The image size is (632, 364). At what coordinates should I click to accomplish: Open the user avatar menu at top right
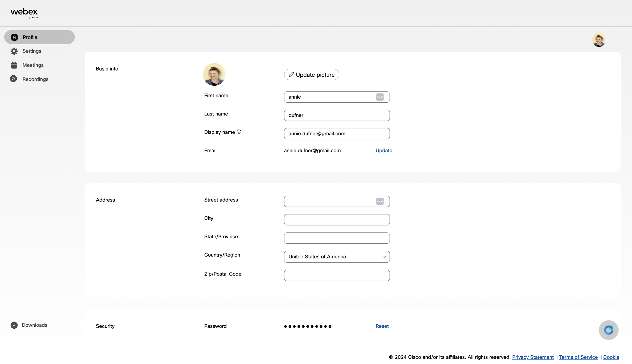pyautogui.click(x=599, y=40)
